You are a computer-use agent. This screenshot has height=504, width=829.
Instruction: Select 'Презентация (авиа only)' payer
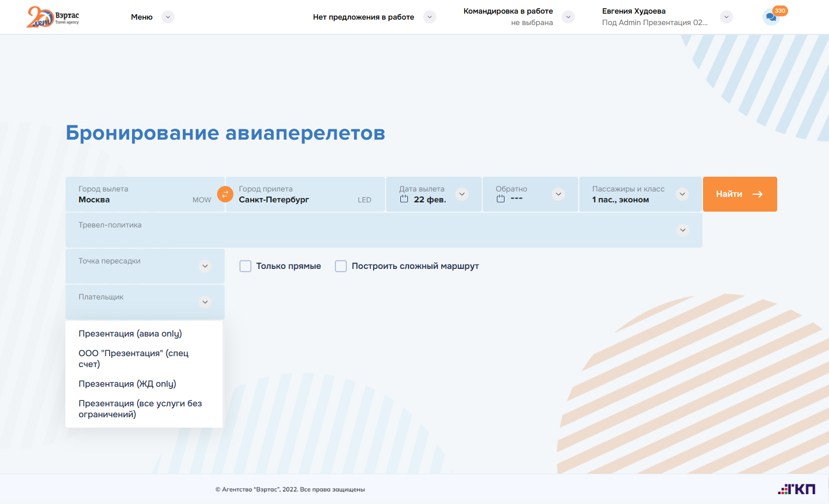[x=144, y=334]
